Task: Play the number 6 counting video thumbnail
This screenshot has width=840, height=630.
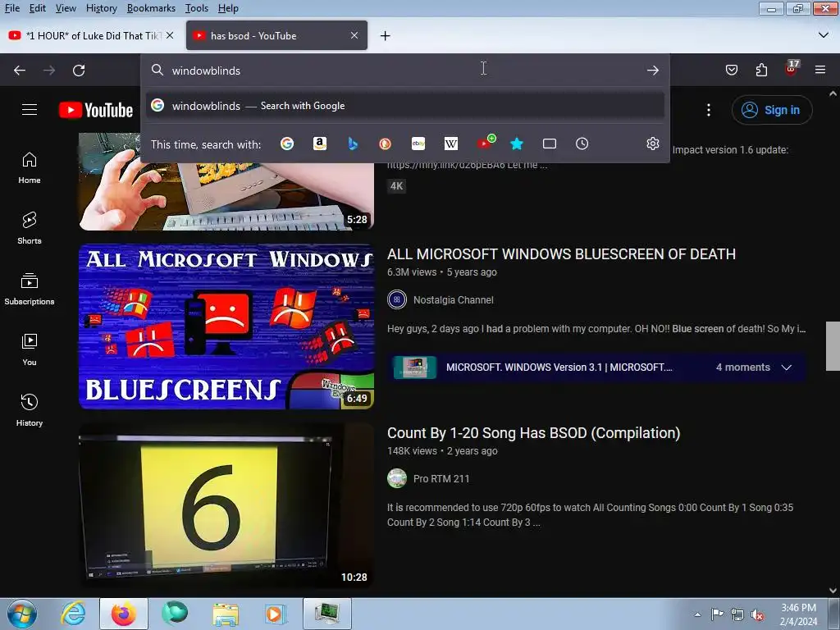Action: pyautogui.click(x=226, y=505)
